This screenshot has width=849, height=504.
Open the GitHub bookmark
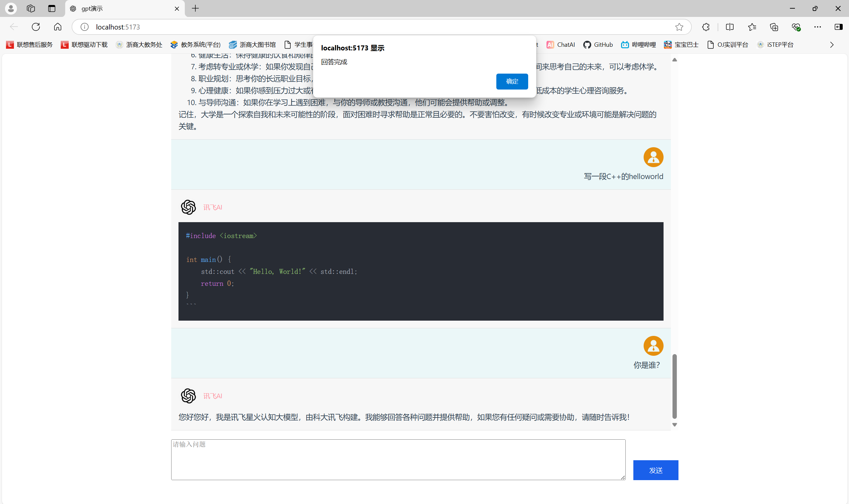pyautogui.click(x=598, y=45)
